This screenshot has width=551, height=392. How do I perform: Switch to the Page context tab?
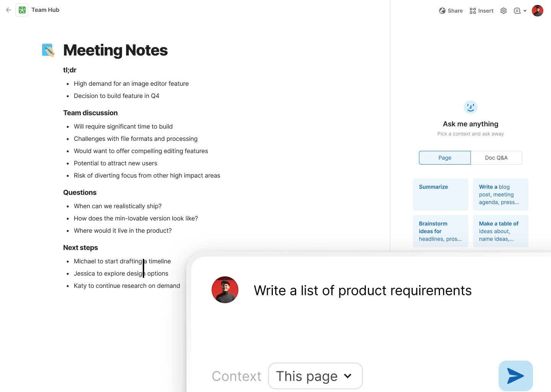(x=445, y=158)
